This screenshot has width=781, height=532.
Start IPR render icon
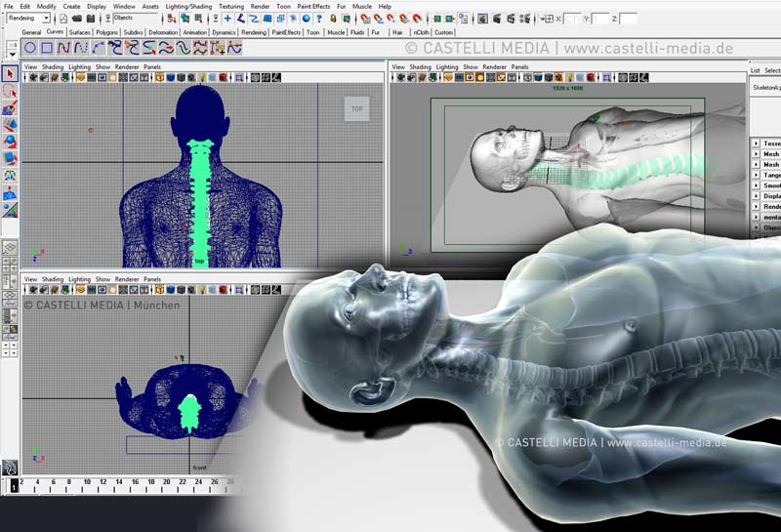pyautogui.click(x=511, y=19)
